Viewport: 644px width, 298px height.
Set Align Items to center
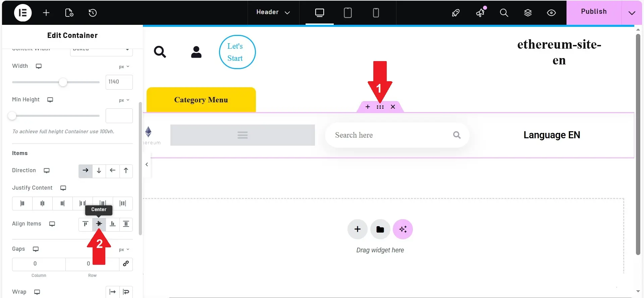point(99,224)
